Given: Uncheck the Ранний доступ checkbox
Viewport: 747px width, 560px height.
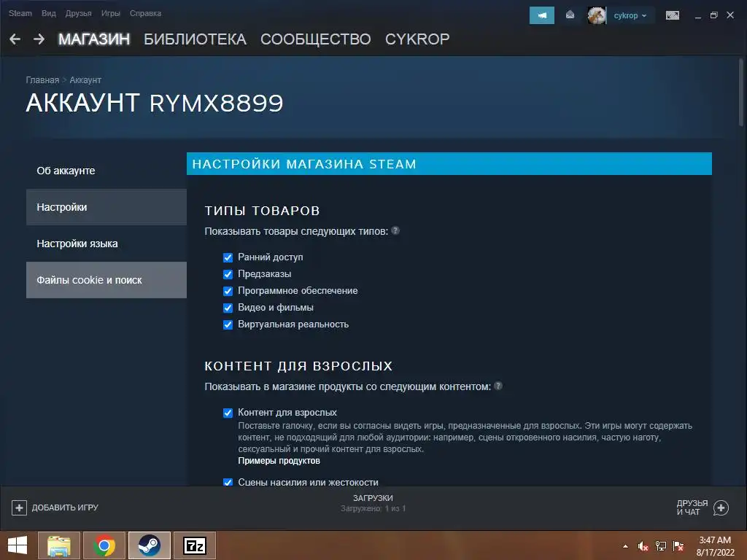Looking at the screenshot, I should (228, 257).
